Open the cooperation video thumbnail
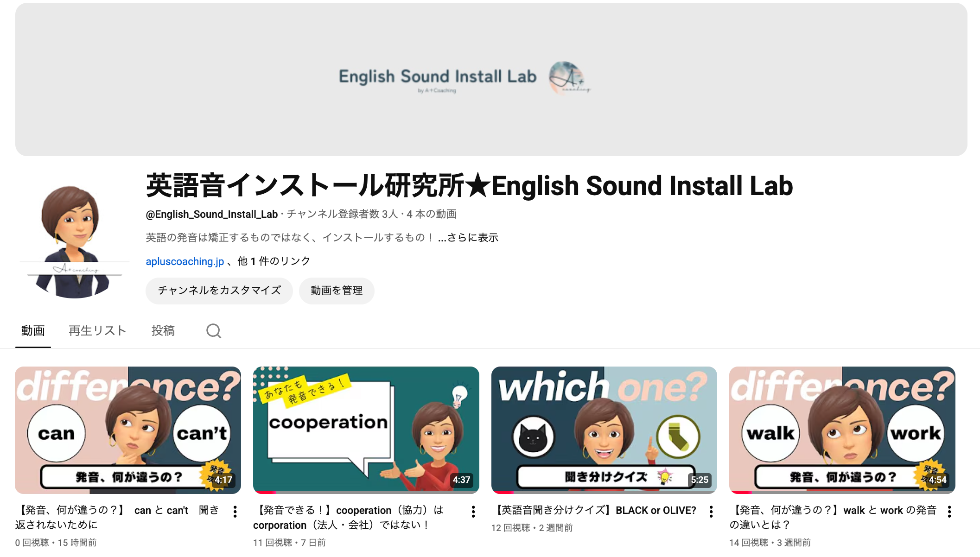The image size is (980, 557). pyautogui.click(x=366, y=430)
